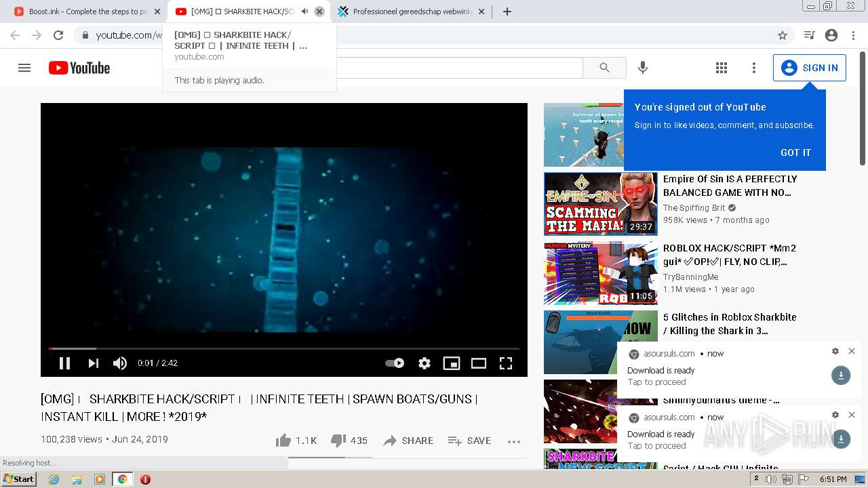
Task: Click the SHARE button
Action: [x=408, y=441]
